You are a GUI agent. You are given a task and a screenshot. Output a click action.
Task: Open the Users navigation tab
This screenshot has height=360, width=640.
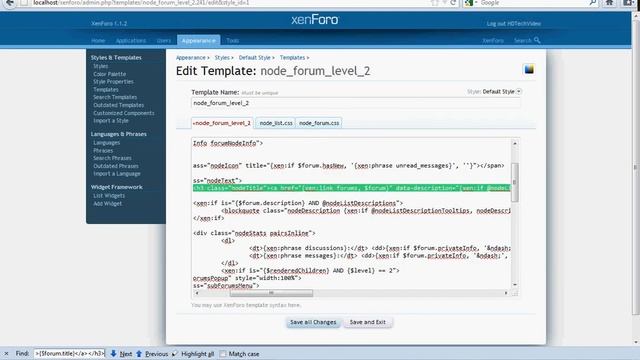pos(164,40)
